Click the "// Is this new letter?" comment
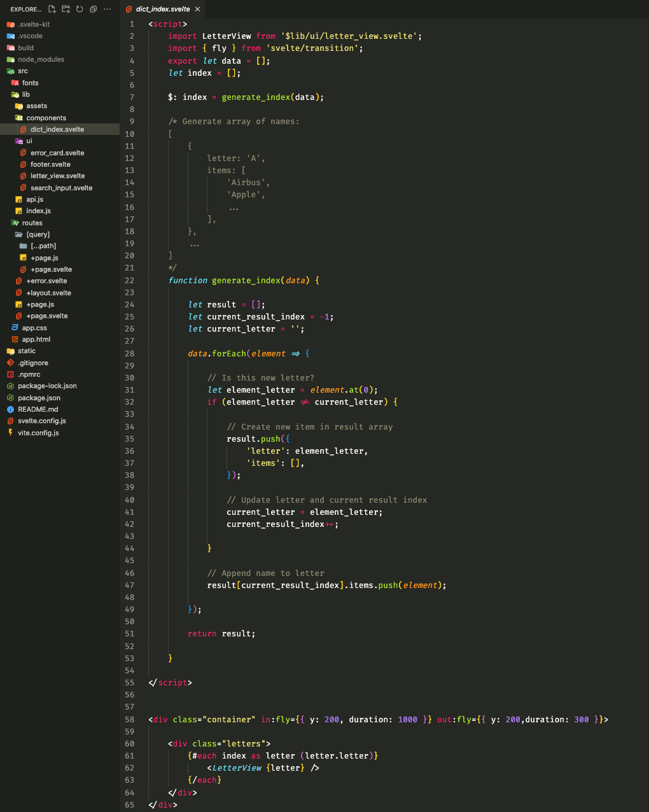Screen dimensions: 649x812 pyautogui.click(x=261, y=378)
